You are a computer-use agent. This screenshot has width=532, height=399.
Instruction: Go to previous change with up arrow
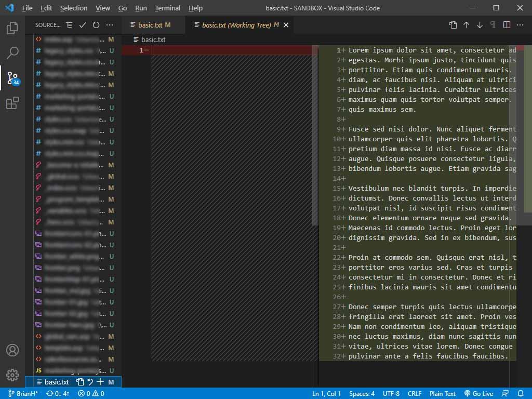(466, 25)
